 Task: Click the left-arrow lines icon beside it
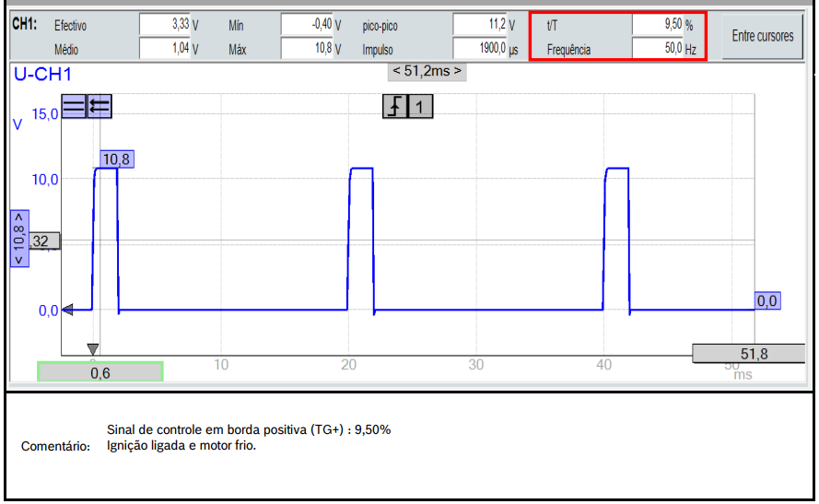pyautogui.click(x=99, y=106)
